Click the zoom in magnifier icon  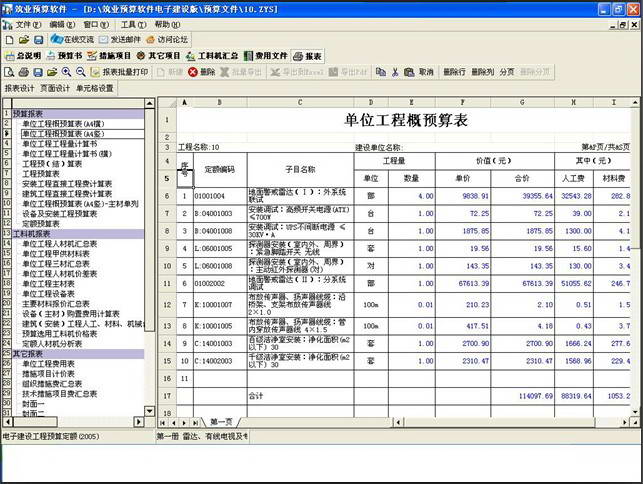point(66,72)
